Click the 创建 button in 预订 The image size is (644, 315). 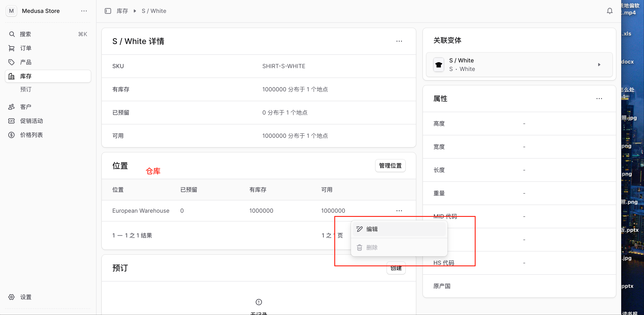tap(396, 268)
